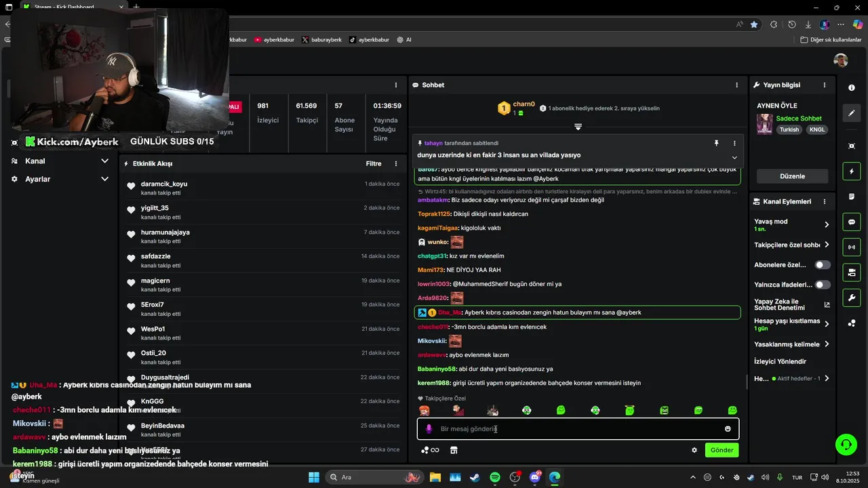Image resolution: width=868 pixels, height=488 pixels.
Task: Open Yapay Zeka ile Sohbet Denetimi link
Action: click(792, 304)
